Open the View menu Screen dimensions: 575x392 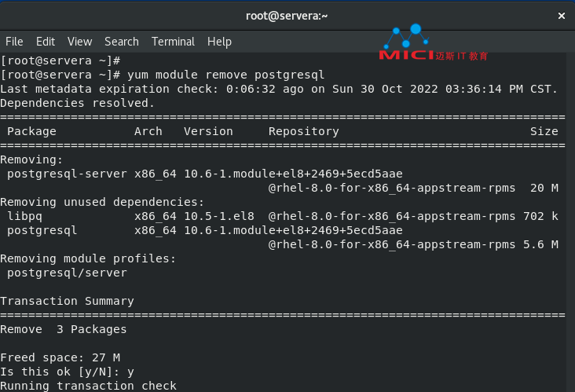tap(79, 42)
